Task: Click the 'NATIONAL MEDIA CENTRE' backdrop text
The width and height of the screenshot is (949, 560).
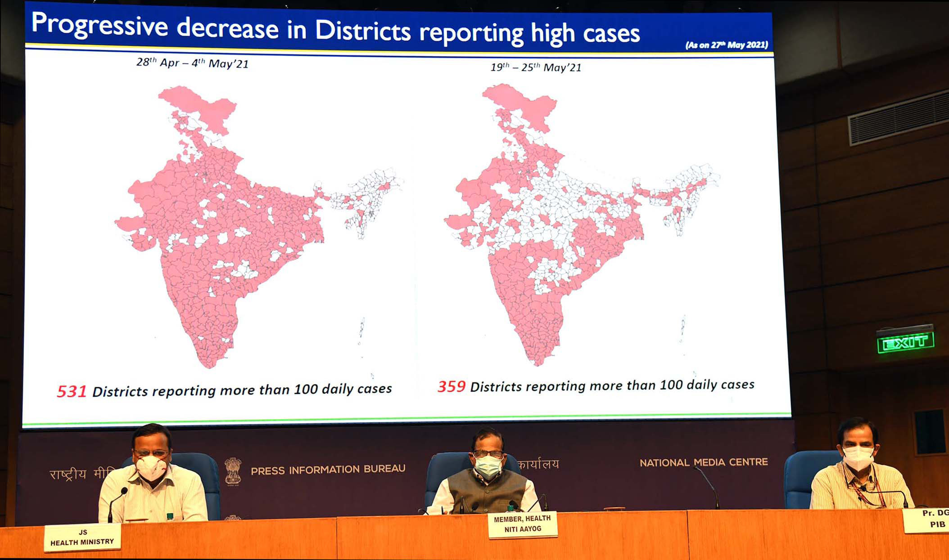Action: (x=704, y=462)
